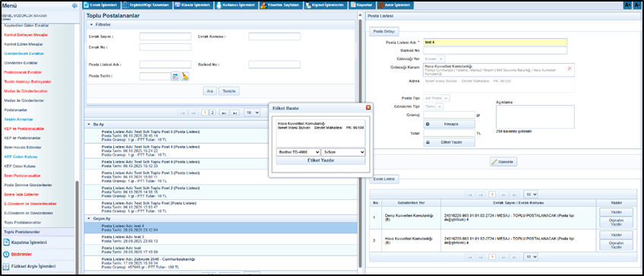Collapse the Menü sidebar with the arrow icon

74,5
